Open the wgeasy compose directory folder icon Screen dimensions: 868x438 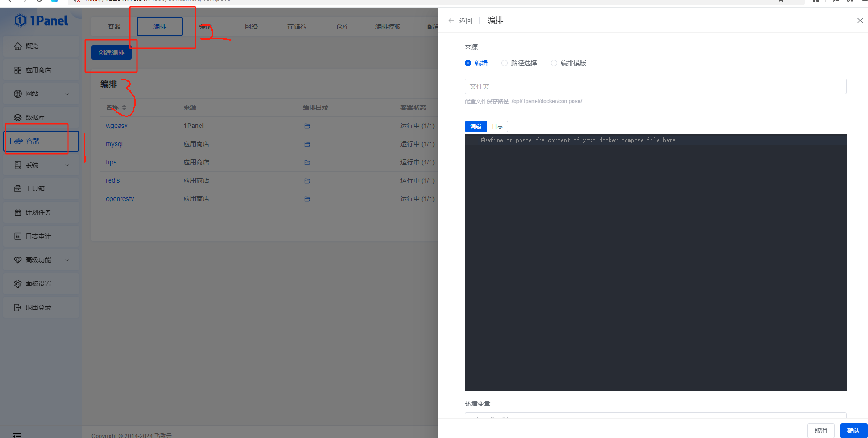[x=307, y=126]
